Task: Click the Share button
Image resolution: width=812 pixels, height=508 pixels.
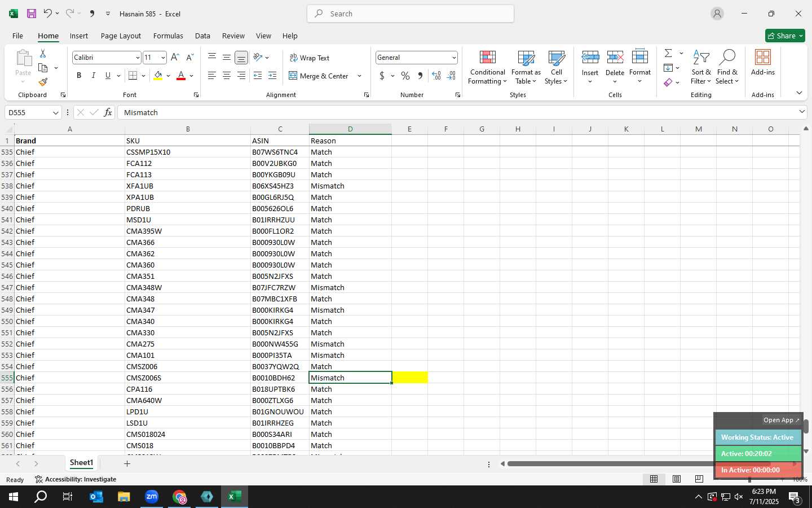Action: [785, 36]
